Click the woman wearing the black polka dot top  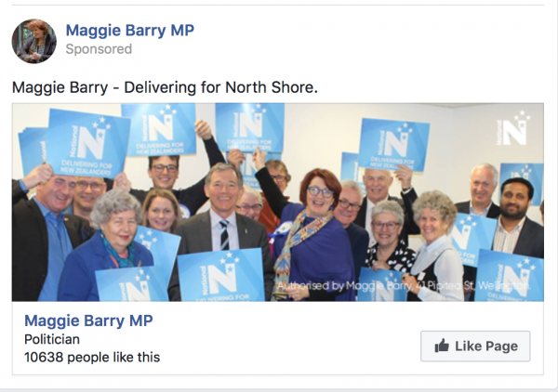388,236
